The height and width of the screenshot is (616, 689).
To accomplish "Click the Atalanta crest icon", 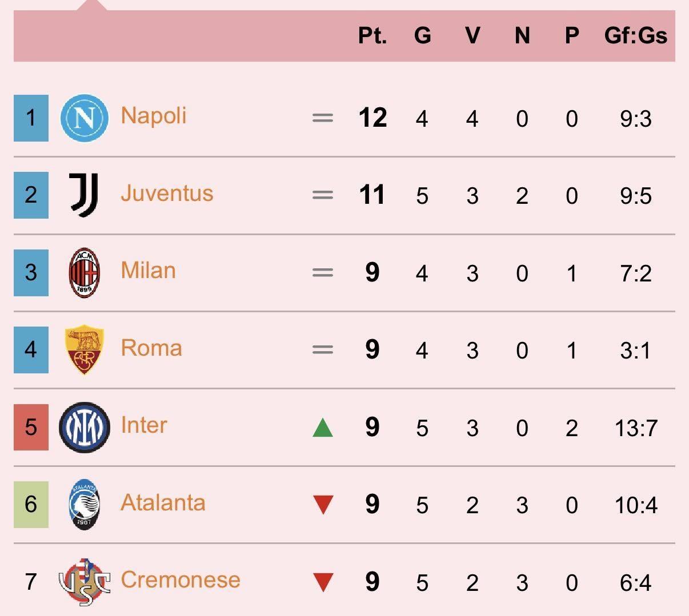I will [84, 505].
